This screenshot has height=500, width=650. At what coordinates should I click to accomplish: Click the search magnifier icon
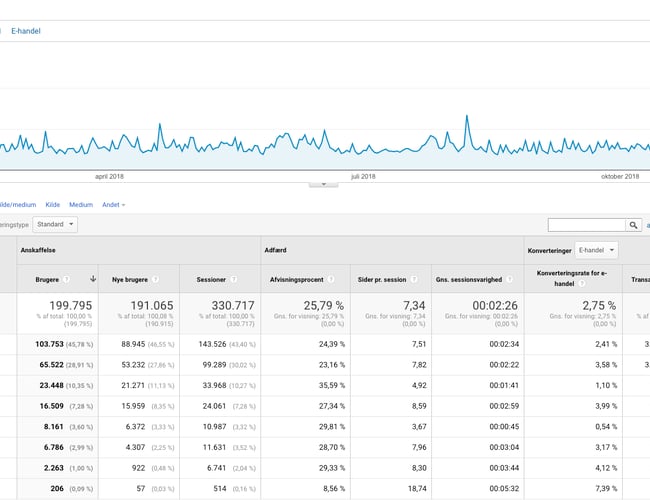[633, 225]
